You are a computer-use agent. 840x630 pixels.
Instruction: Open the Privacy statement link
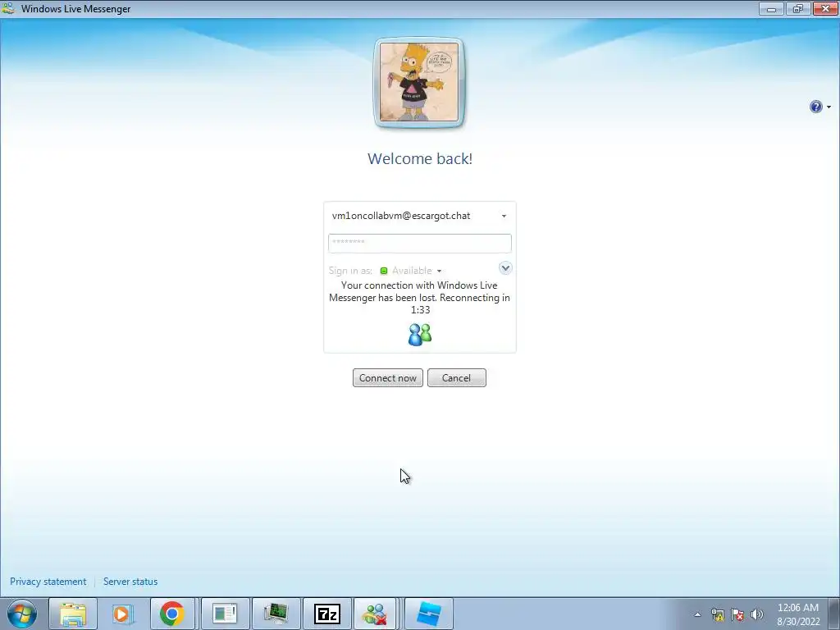coord(48,582)
